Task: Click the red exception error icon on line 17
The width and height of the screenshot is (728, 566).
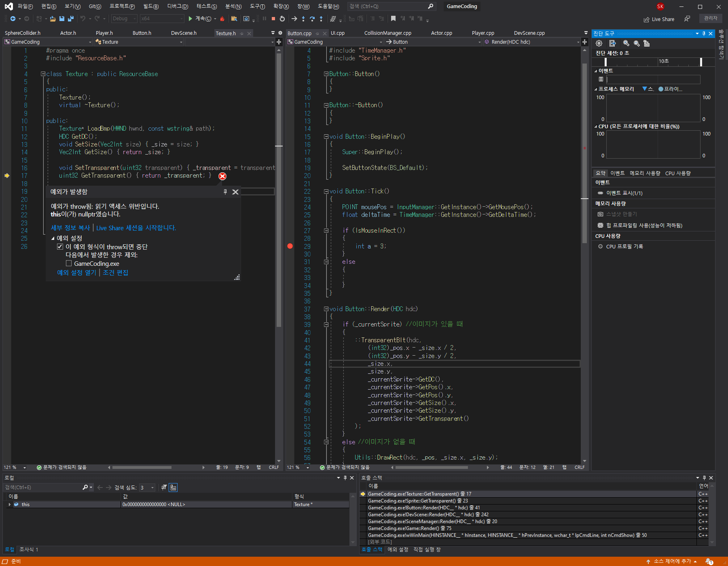Action: point(222,176)
